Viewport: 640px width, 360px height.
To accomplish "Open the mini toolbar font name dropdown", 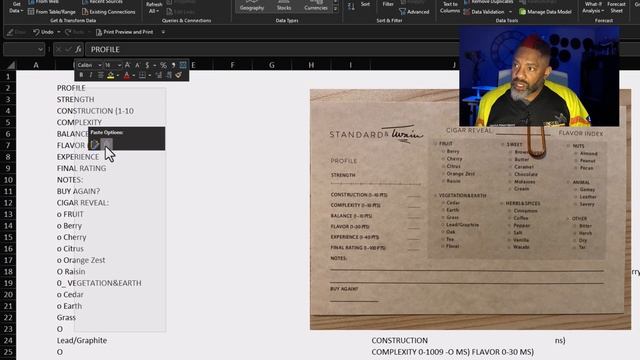I will 100,65.
